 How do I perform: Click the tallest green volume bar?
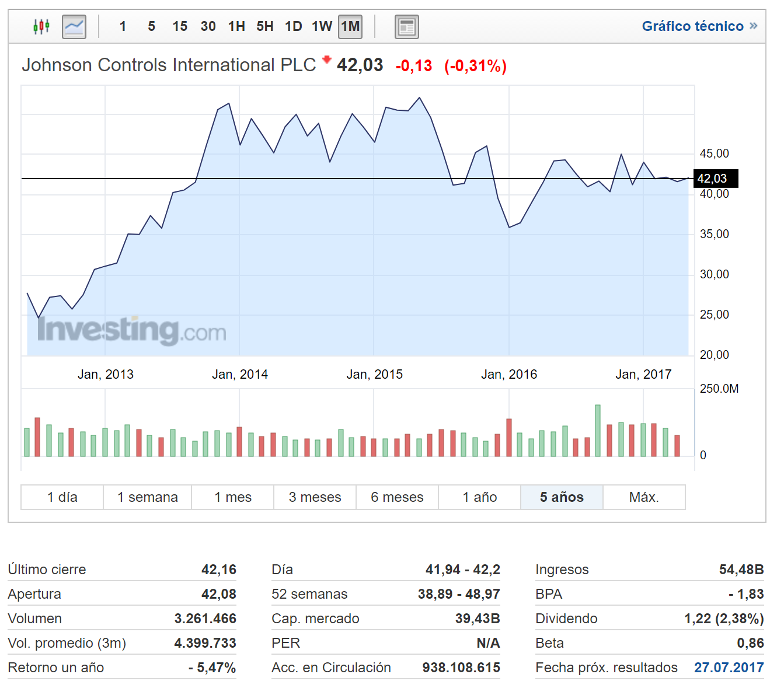pyautogui.click(x=598, y=431)
